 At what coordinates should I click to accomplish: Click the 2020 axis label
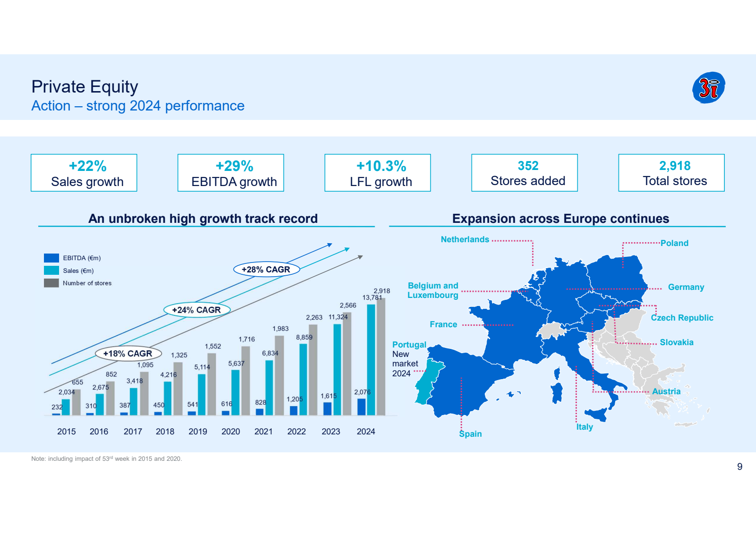231,432
